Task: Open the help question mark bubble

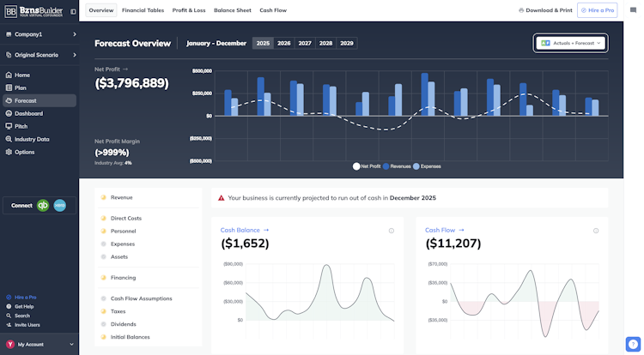Action: (633, 345)
